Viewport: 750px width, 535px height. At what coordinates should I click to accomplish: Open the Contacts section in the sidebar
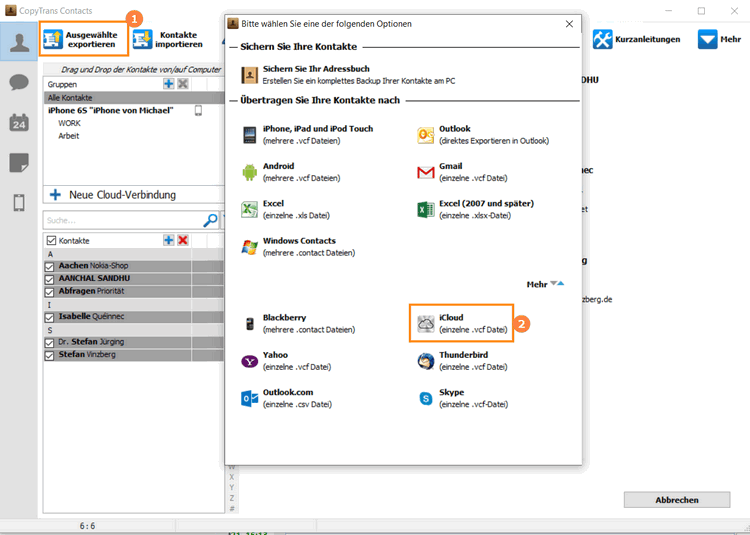point(19,42)
